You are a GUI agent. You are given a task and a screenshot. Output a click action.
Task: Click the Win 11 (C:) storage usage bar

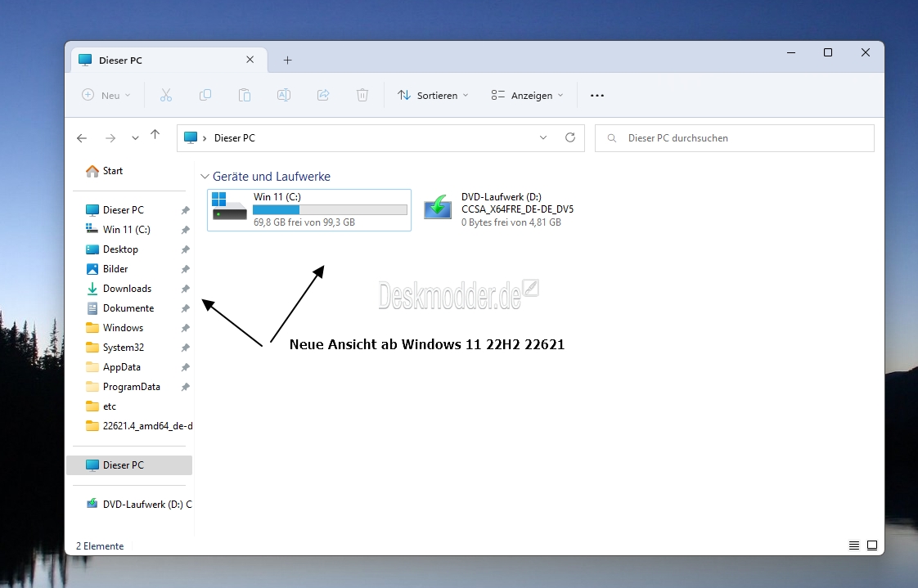point(330,210)
